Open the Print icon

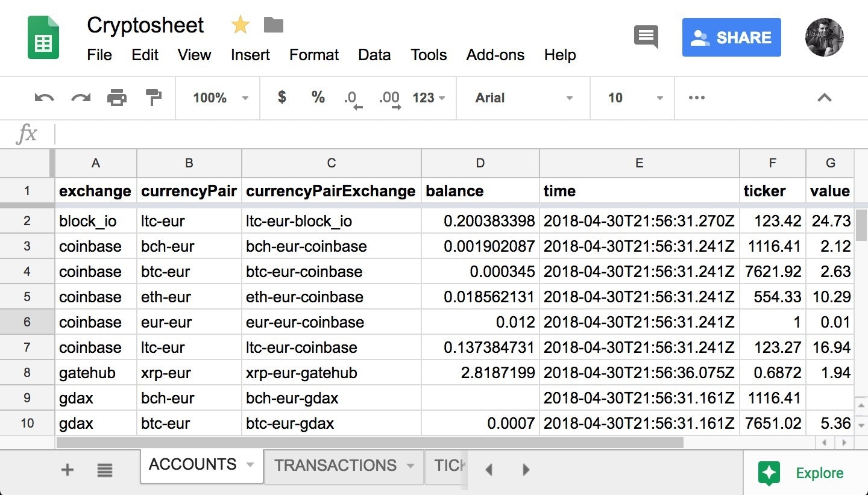pos(116,98)
